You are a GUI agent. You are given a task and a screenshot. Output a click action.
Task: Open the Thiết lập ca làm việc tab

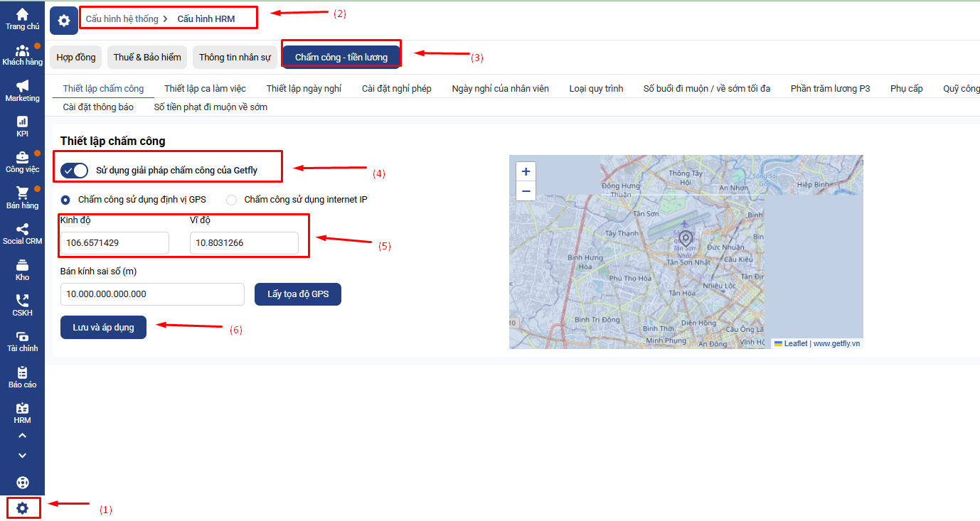205,88
